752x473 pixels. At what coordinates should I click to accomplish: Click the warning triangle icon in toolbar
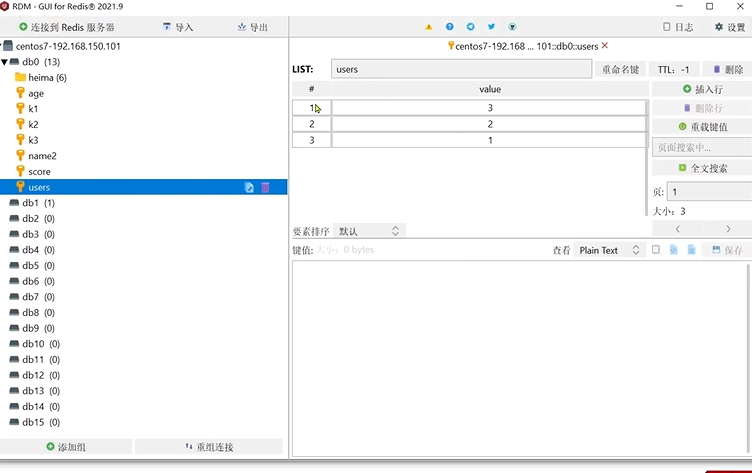[x=428, y=27]
